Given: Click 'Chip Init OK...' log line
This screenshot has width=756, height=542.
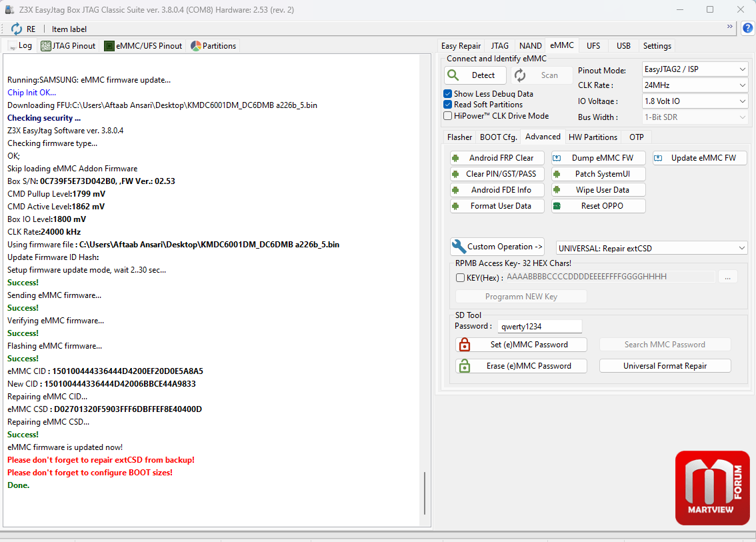Looking at the screenshot, I should click(32, 93).
